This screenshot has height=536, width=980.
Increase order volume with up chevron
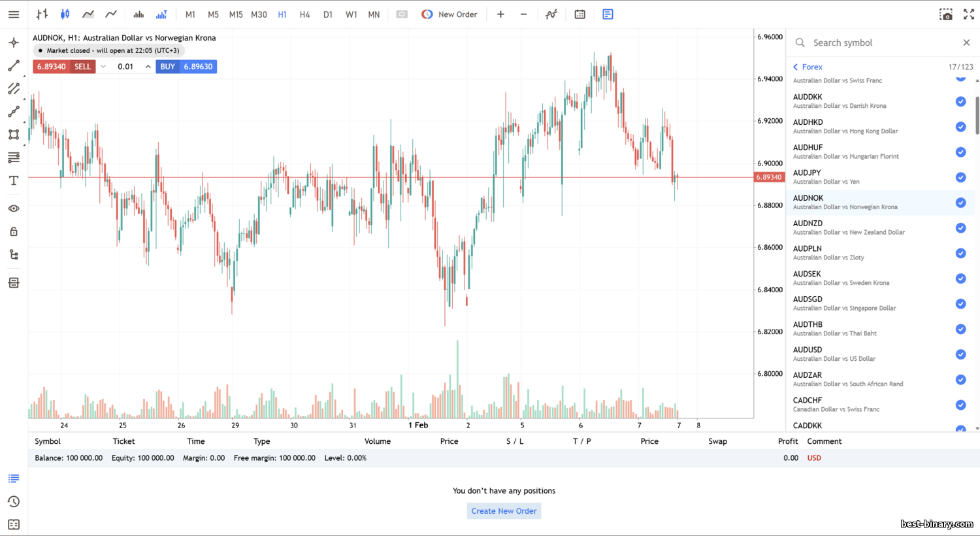pyautogui.click(x=148, y=67)
